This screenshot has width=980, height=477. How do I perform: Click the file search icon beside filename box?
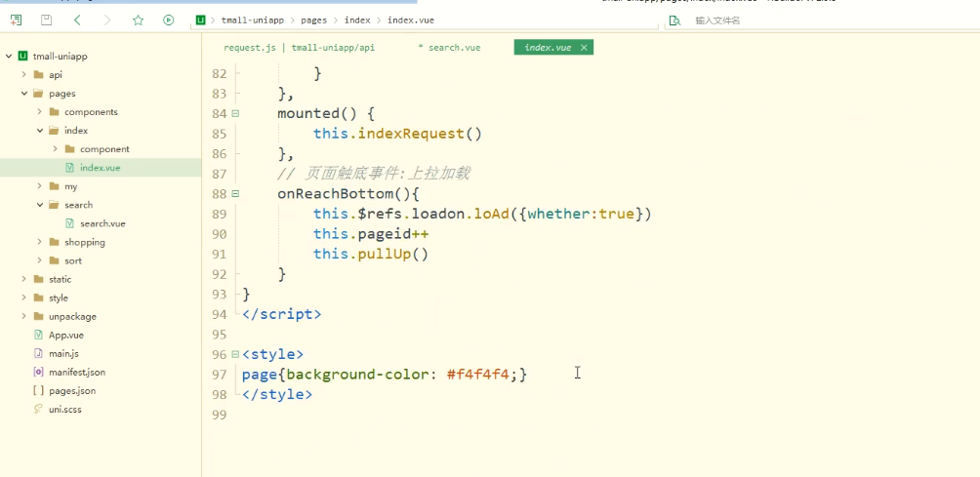click(674, 20)
